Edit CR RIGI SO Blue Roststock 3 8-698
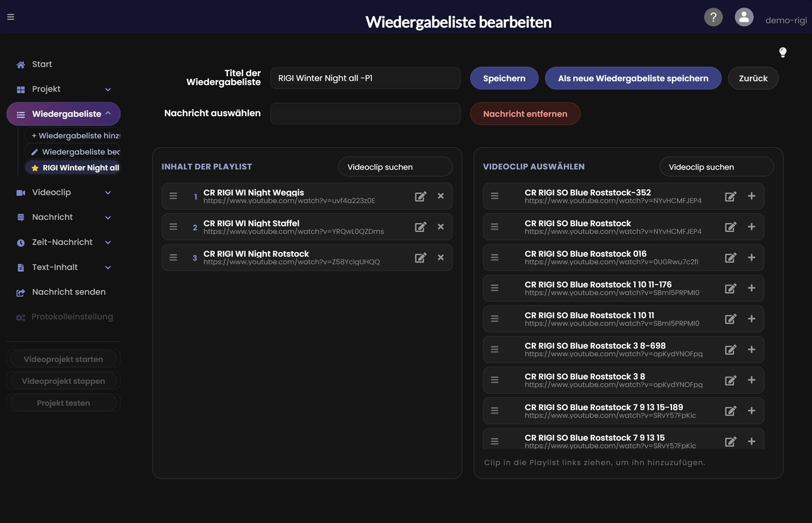812x523 pixels. click(x=730, y=350)
